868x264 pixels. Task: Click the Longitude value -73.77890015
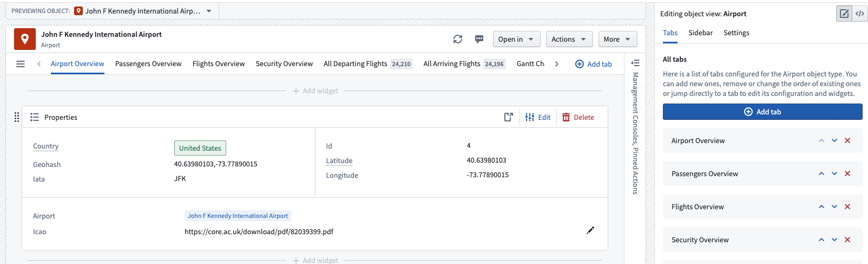click(x=488, y=175)
